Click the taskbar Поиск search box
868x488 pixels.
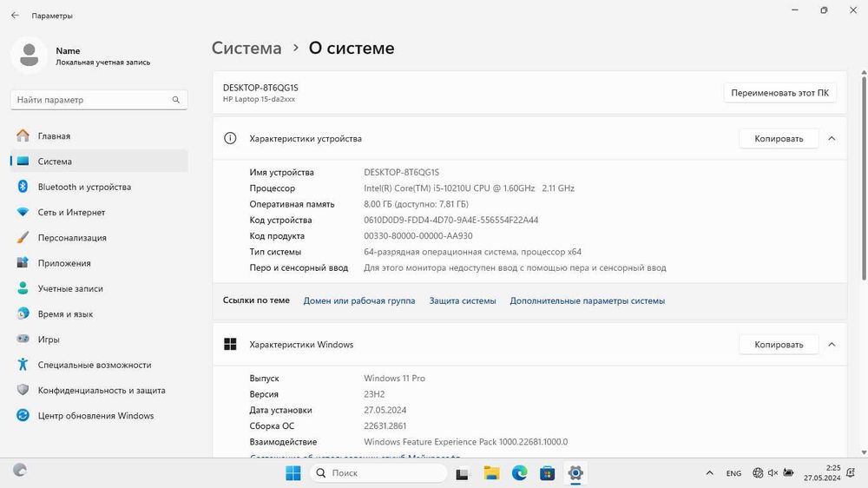[378, 473]
